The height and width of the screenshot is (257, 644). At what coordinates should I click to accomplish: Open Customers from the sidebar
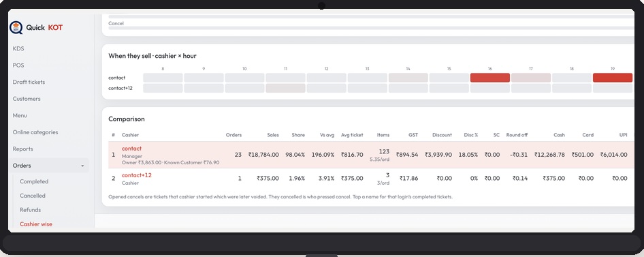27,99
